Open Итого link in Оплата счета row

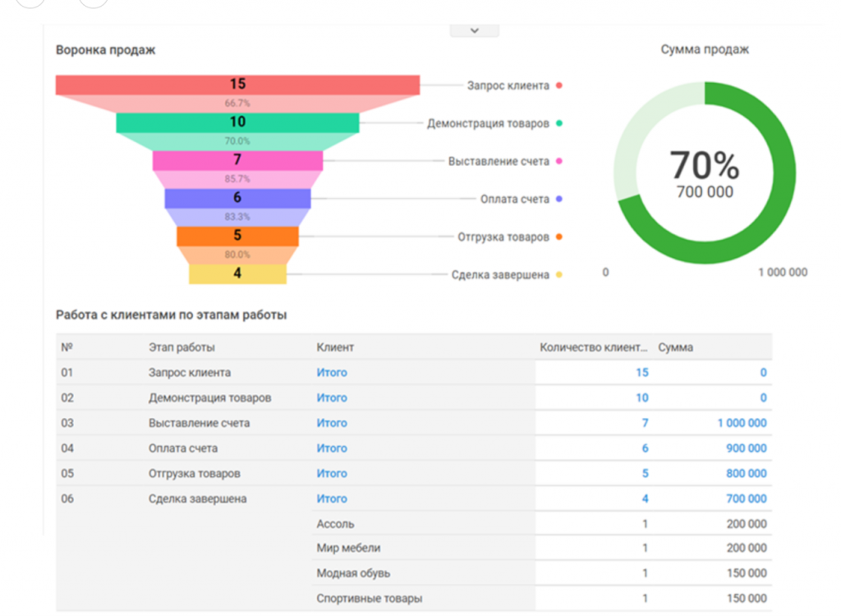(x=332, y=448)
